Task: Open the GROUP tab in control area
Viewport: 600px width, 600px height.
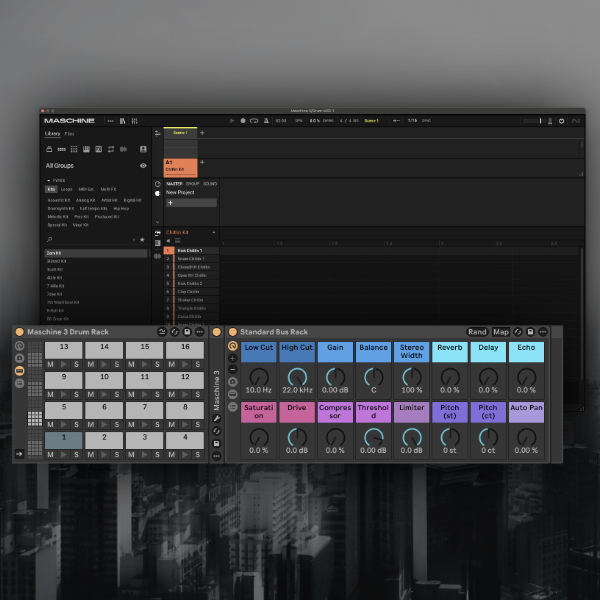Action: pos(192,184)
